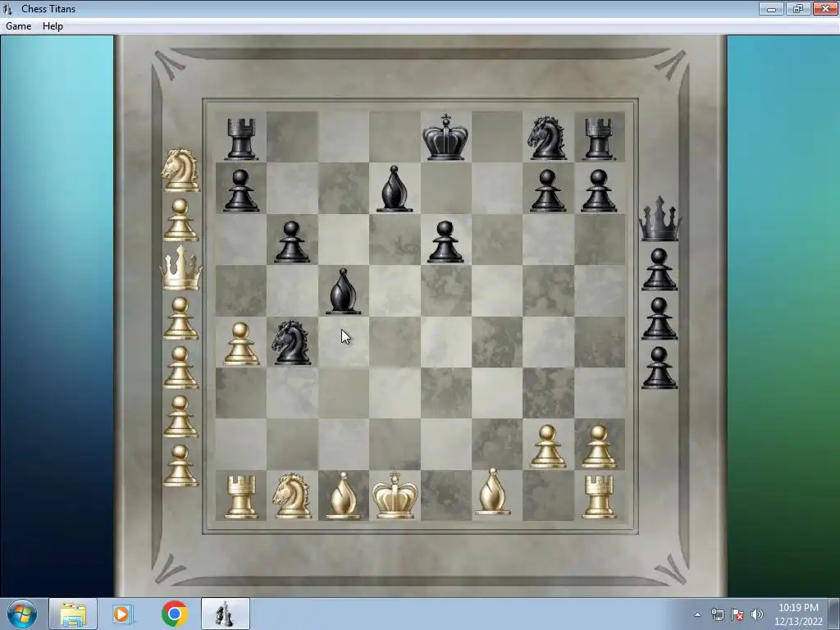
Task: Select the black knight on b4
Action: pos(291,343)
